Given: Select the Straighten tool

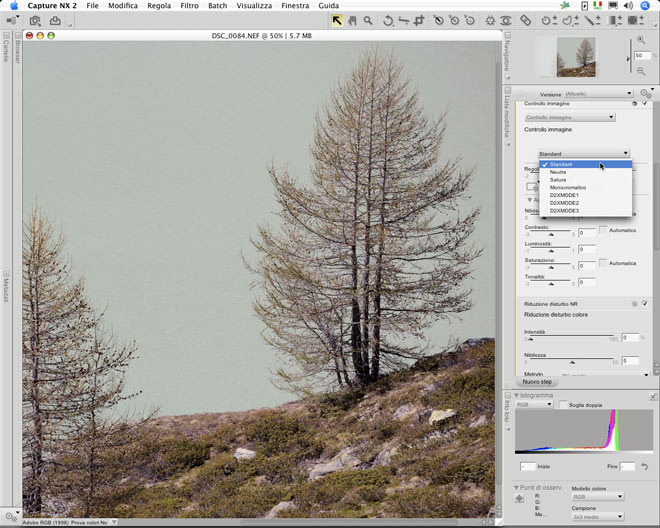Looking at the screenshot, I should tap(403, 20).
